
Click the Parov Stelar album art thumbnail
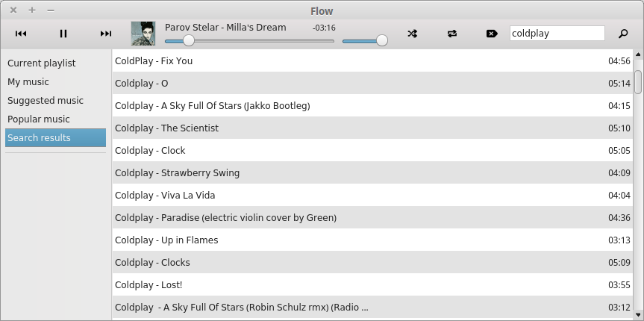pyautogui.click(x=143, y=34)
